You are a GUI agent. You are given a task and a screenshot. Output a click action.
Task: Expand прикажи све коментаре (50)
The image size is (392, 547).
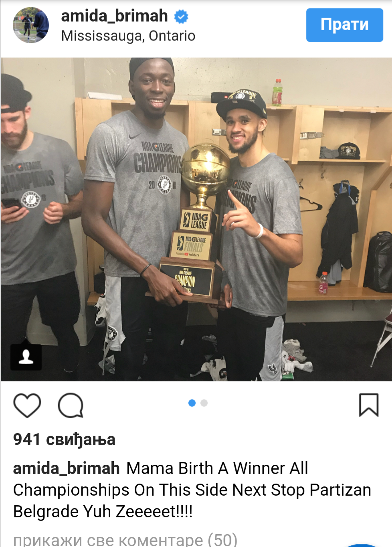point(125,539)
